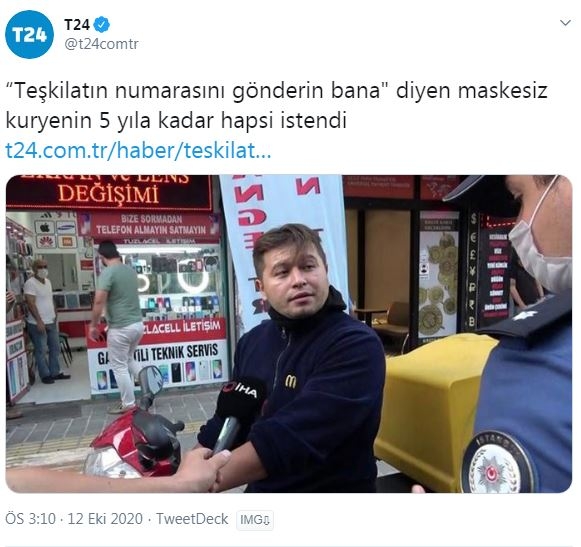
Task: Click the TweetDeck source label
Action: pos(192,519)
